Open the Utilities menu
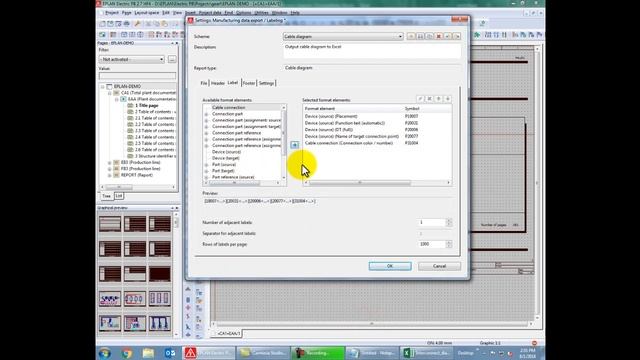 [261, 13]
